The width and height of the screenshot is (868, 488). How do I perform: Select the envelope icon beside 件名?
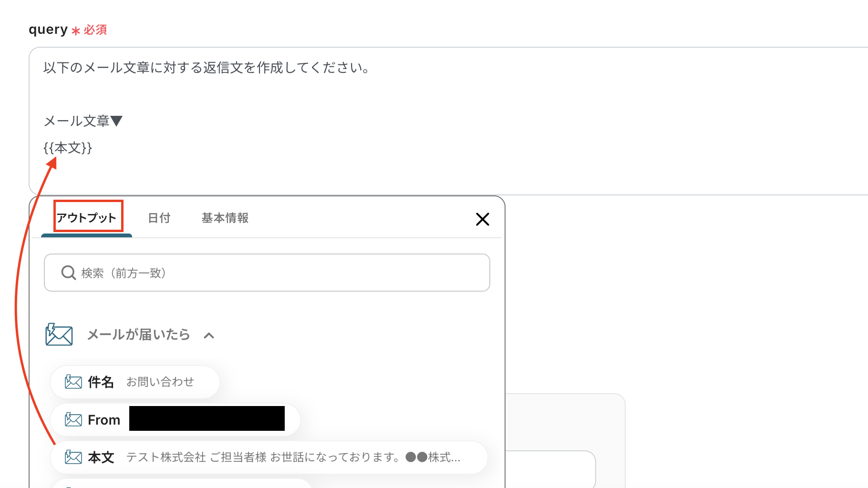click(72, 381)
